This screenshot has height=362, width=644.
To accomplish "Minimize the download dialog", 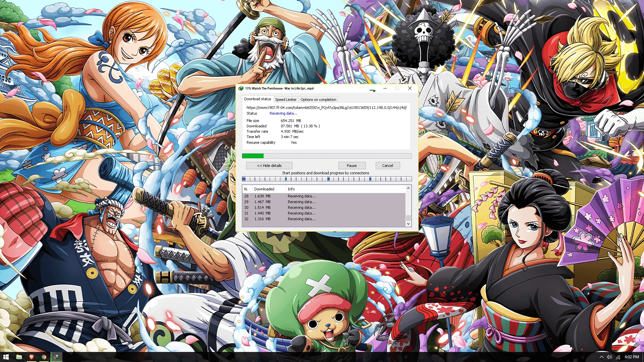I will tap(385, 88).
